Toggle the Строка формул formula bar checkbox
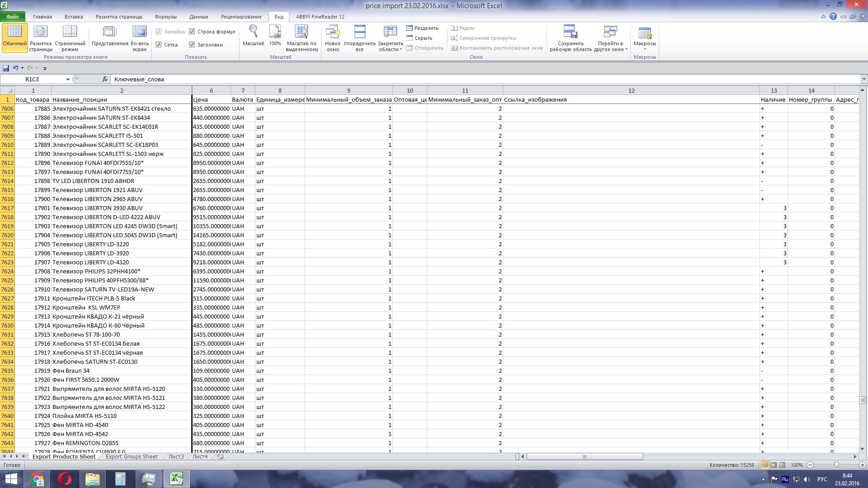 (192, 32)
